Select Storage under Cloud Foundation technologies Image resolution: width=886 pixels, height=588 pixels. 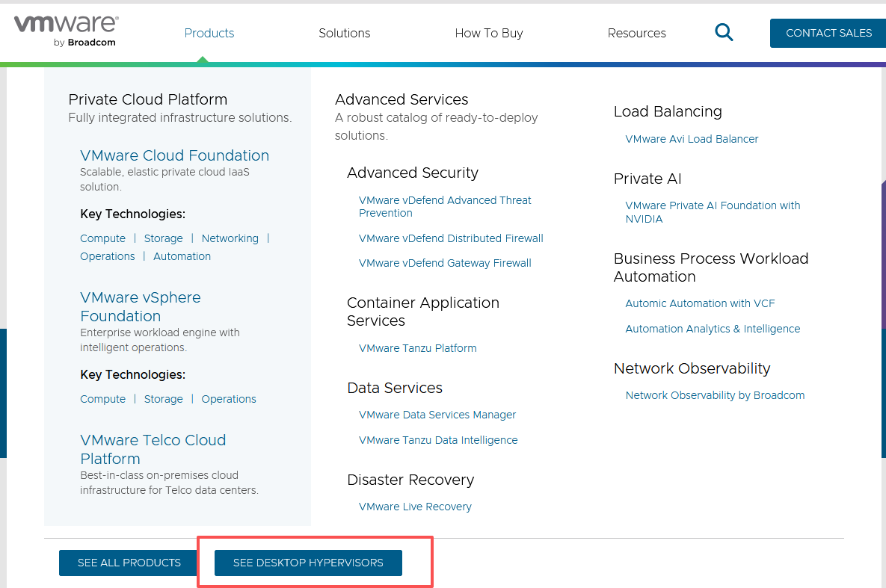point(163,238)
